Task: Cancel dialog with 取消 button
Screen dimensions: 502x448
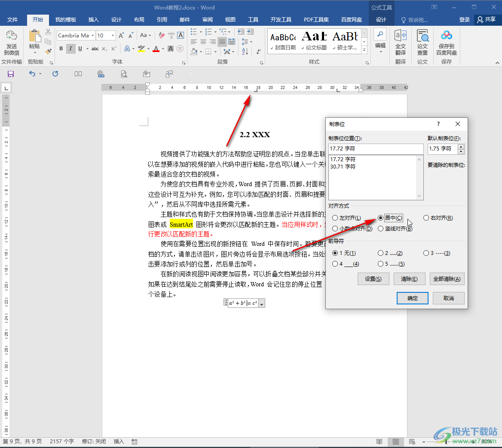Action: (449, 298)
